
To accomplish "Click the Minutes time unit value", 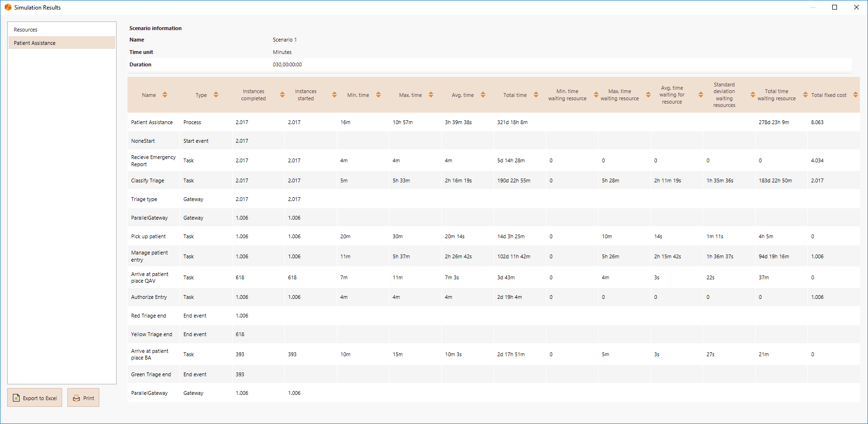I will pyautogui.click(x=282, y=52).
